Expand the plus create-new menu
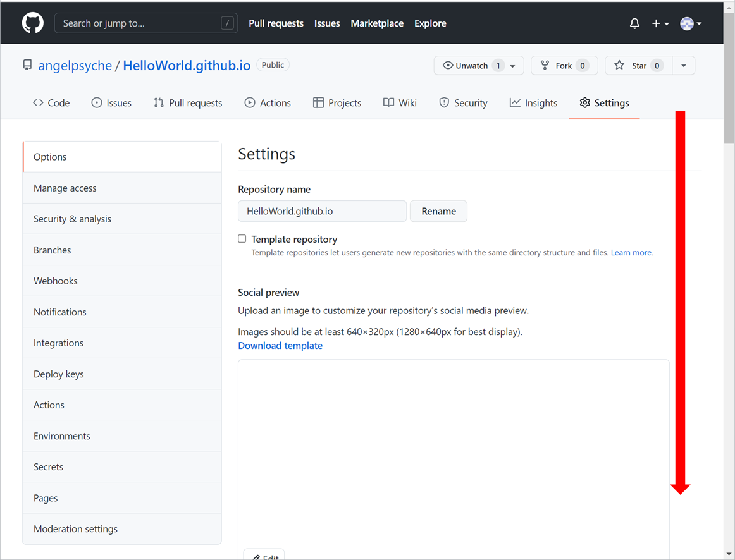The image size is (735, 560). coord(660,23)
